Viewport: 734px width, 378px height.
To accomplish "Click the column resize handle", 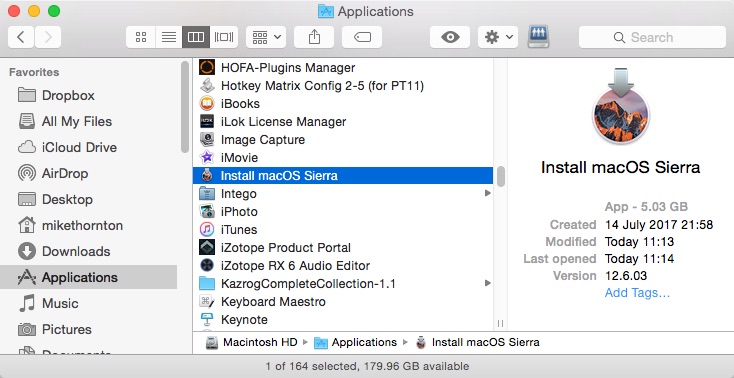I will point(500,323).
